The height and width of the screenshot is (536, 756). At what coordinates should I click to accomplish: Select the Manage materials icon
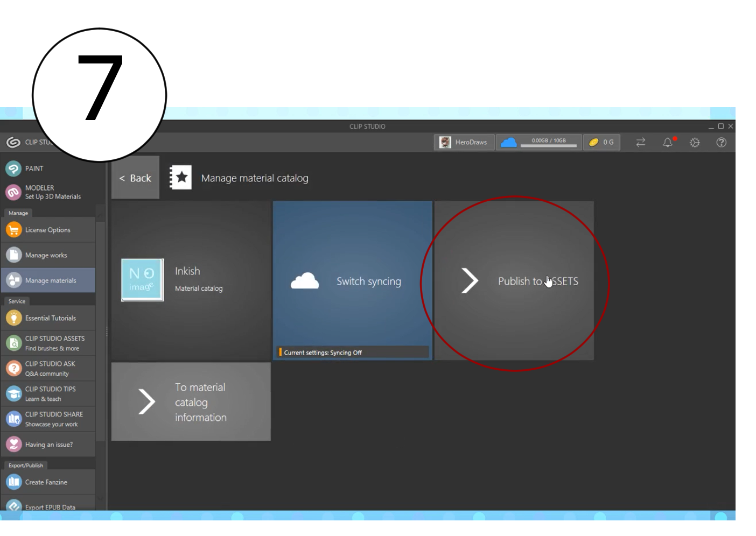pyautogui.click(x=13, y=280)
